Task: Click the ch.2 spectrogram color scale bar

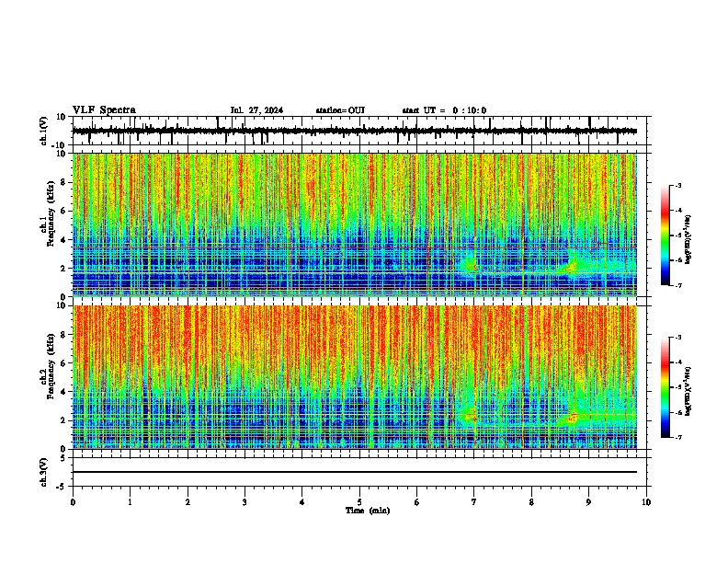Action: point(665,387)
